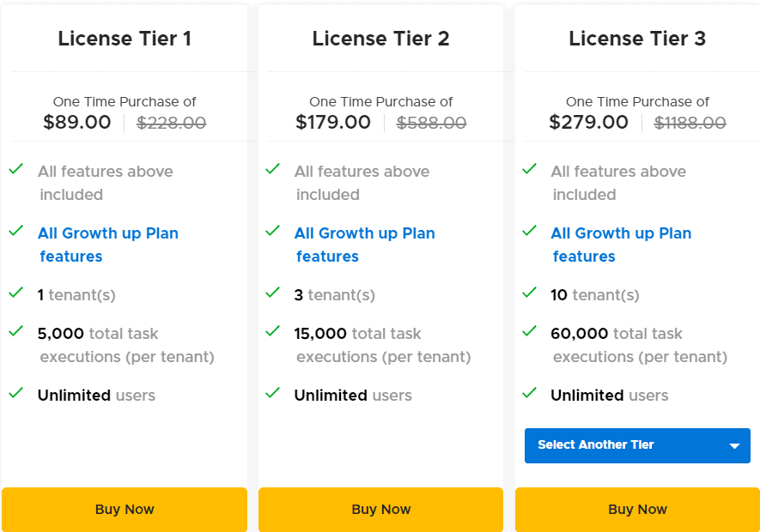Click the chevron arrow on "Select Another Tier"

point(734,445)
